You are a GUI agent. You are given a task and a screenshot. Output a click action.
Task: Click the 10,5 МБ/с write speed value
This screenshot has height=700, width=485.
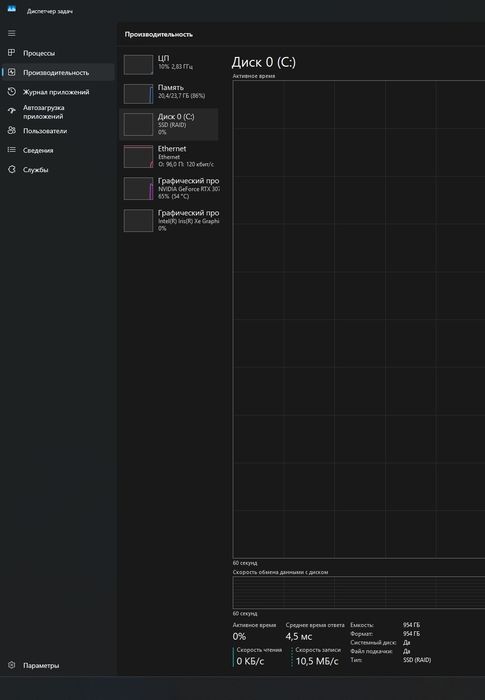tap(317, 661)
